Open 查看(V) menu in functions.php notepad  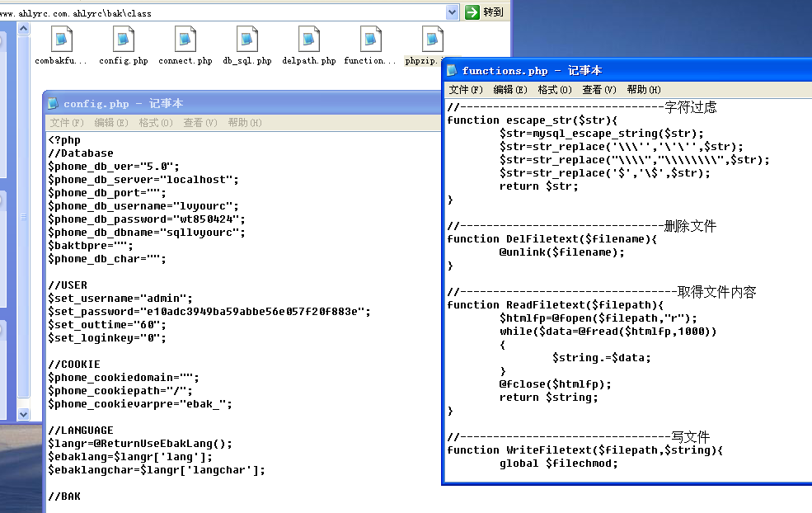599,90
